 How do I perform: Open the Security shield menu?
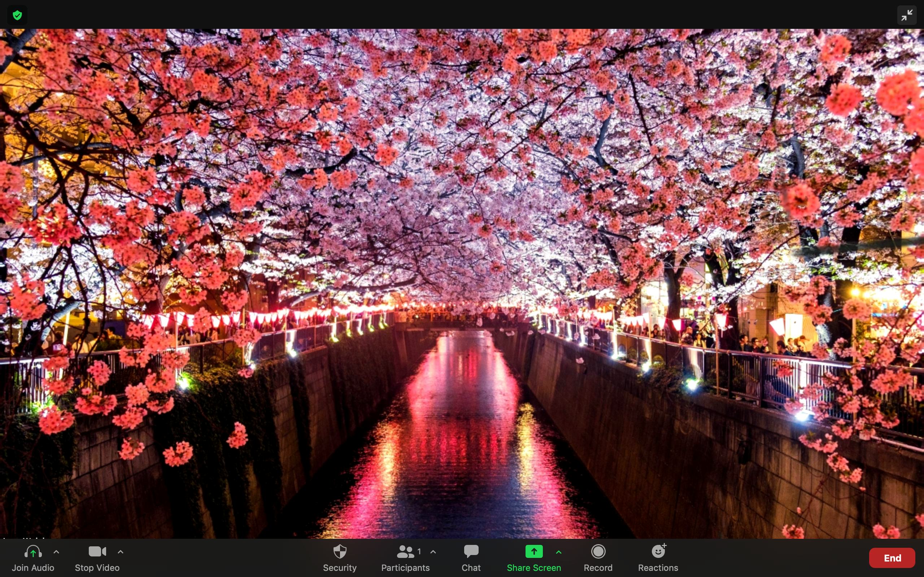point(339,552)
